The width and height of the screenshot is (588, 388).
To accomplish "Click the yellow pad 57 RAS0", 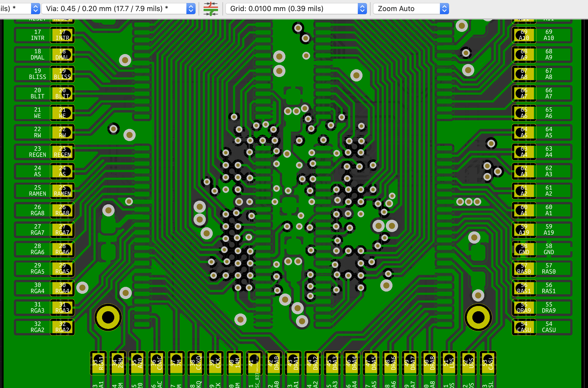I will pyautogui.click(x=524, y=269).
